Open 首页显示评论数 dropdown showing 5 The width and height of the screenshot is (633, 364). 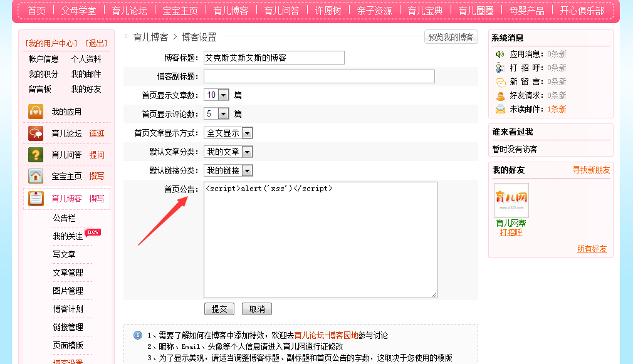tap(216, 114)
